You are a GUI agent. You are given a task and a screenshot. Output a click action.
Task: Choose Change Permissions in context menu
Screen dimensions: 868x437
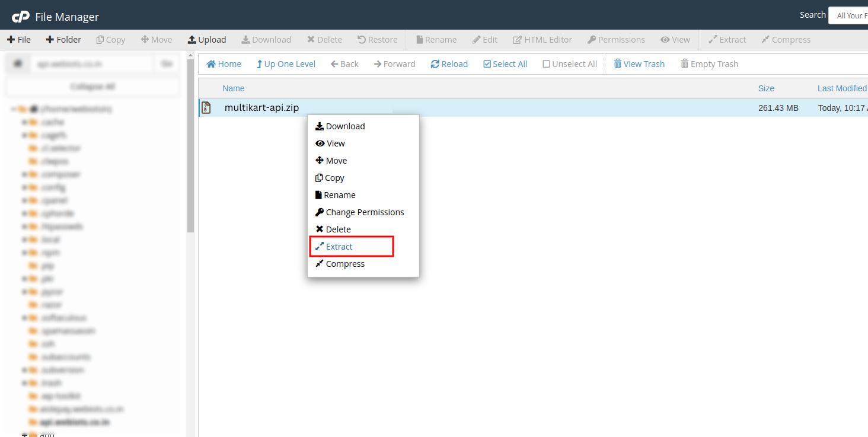point(364,212)
